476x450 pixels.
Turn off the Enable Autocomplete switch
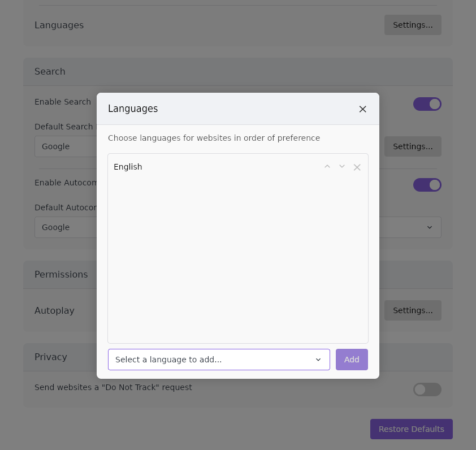coord(427,185)
